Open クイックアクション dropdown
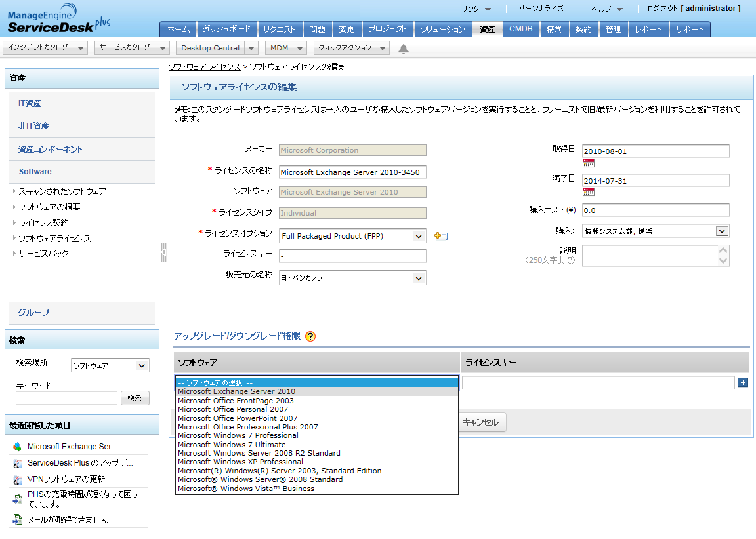 point(383,48)
